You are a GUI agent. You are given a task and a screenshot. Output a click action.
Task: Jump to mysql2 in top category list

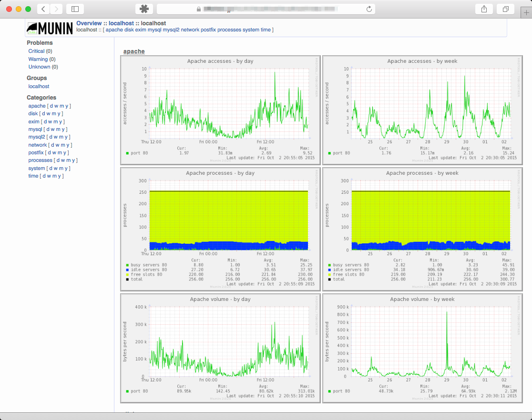point(171,30)
